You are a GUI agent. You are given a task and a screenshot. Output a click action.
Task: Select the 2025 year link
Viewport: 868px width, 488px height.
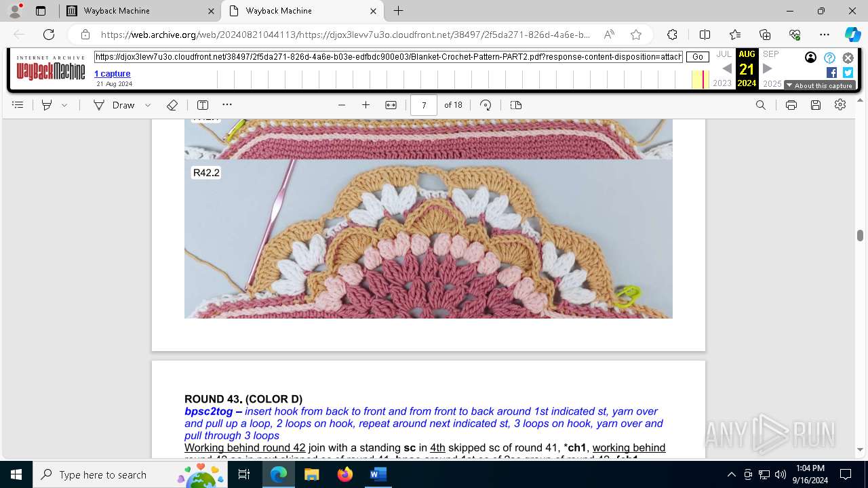coord(772,83)
